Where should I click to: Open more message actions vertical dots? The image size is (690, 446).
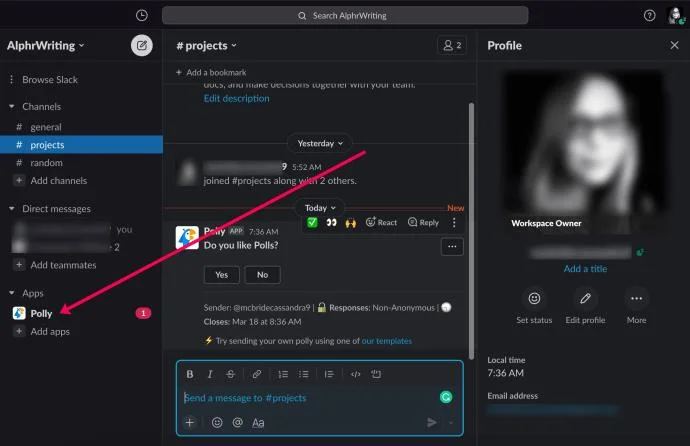pos(454,223)
